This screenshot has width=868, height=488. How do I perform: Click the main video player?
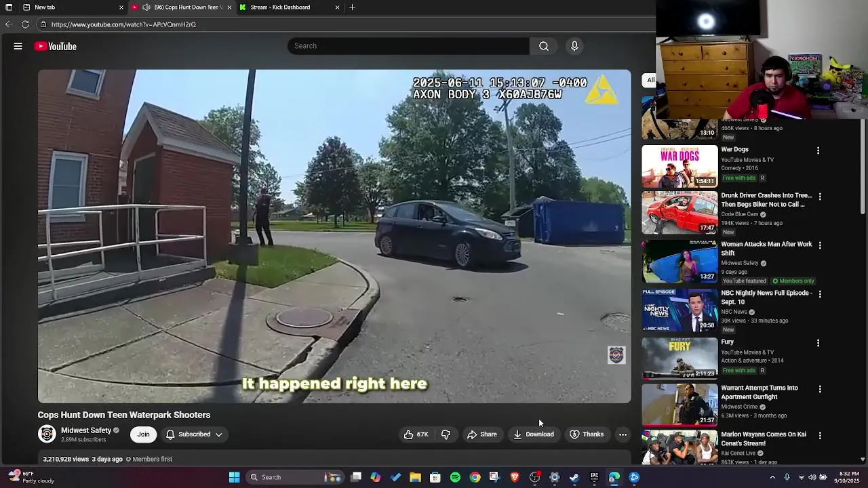point(334,236)
